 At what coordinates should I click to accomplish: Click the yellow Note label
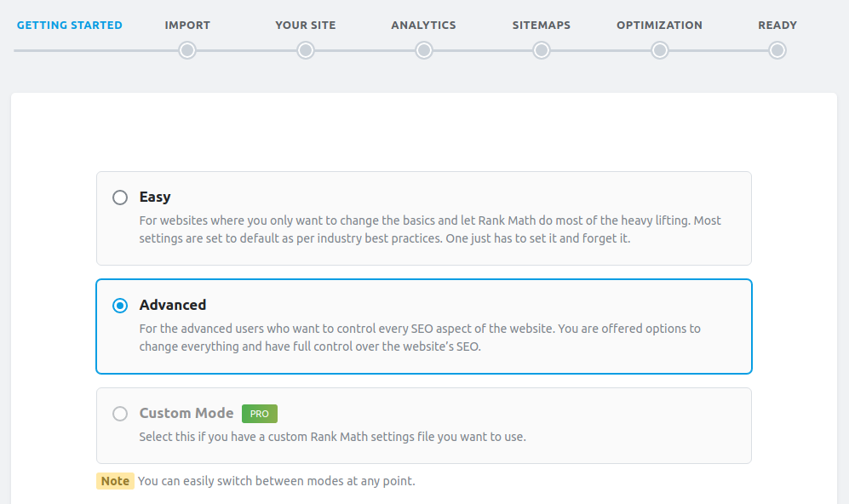click(115, 481)
